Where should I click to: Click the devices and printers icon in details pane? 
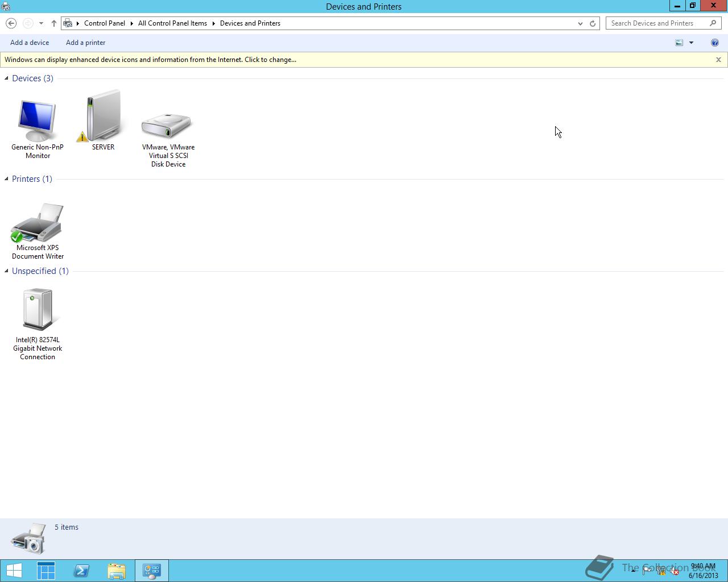click(x=28, y=538)
